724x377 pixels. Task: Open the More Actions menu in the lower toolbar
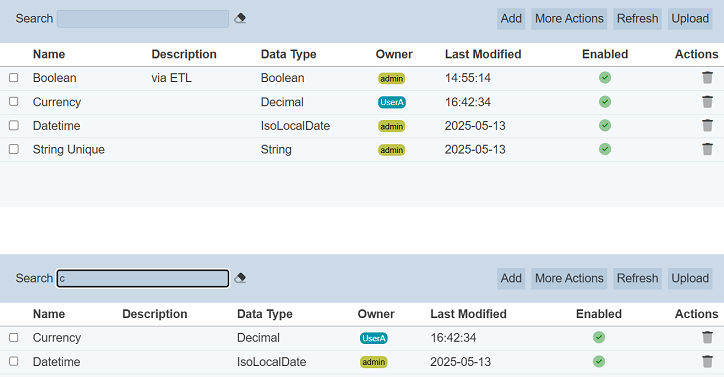(x=569, y=279)
